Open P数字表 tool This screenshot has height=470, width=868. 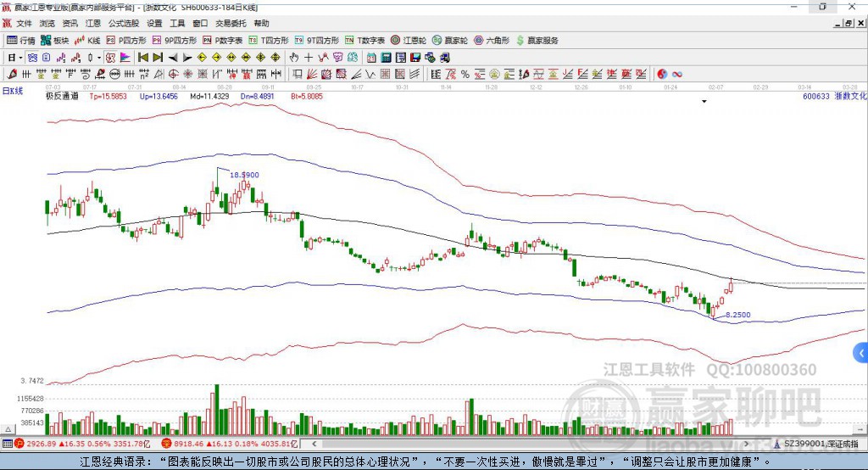click(223, 41)
